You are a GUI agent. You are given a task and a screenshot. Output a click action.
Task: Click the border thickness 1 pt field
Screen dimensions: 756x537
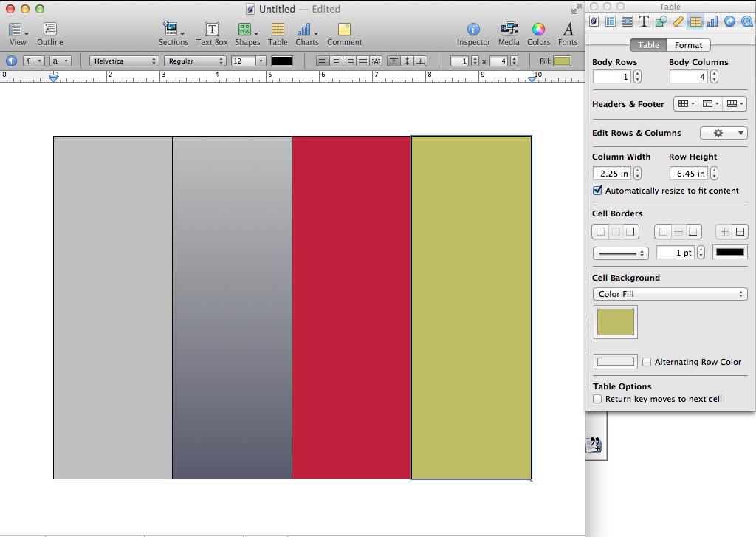coord(675,253)
